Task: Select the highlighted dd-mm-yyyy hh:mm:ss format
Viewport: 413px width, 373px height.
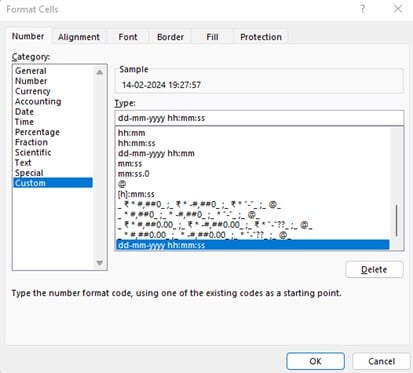Action: click(252, 245)
